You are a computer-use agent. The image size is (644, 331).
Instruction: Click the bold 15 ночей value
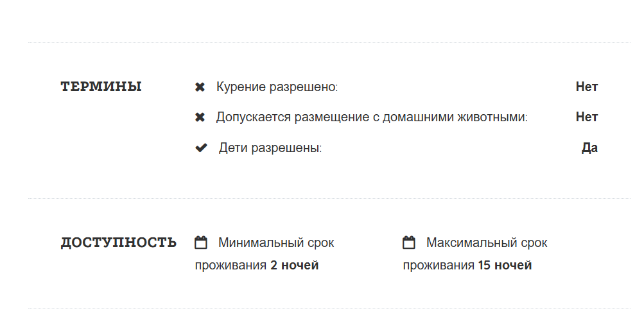(x=505, y=266)
